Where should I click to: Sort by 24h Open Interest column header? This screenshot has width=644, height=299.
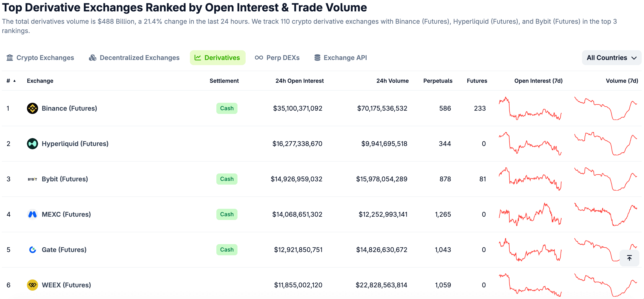click(299, 81)
